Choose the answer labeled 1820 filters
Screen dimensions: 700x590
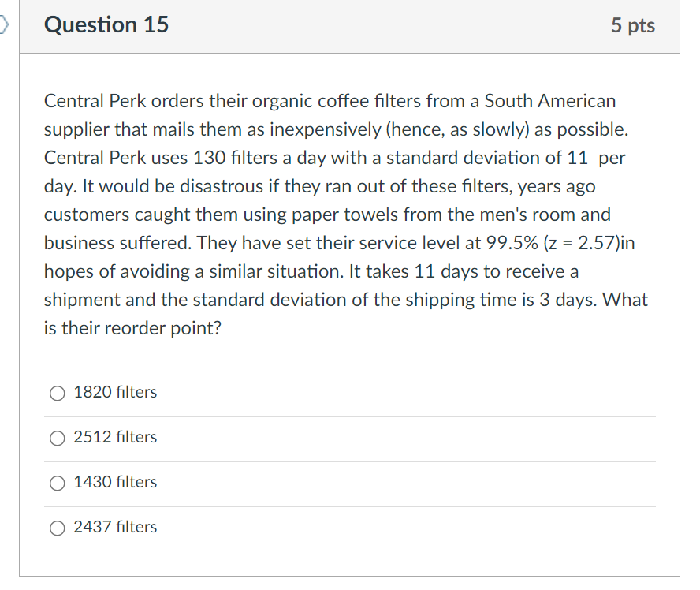[x=114, y=392]
